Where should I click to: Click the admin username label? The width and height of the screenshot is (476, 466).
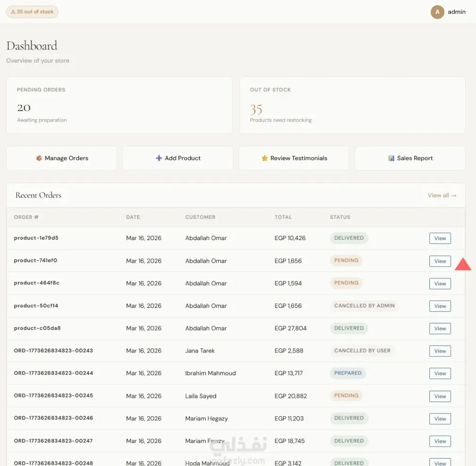point(456,12)
